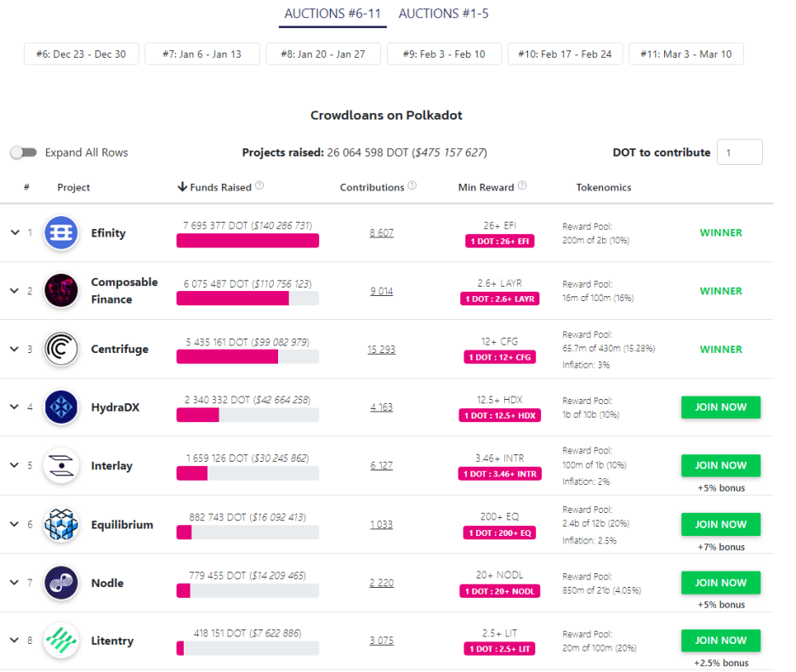Sort by the Funds Raised column header
Image resolution: width=796 pixels, height=672 pixels.
click(x=220, y=187)
